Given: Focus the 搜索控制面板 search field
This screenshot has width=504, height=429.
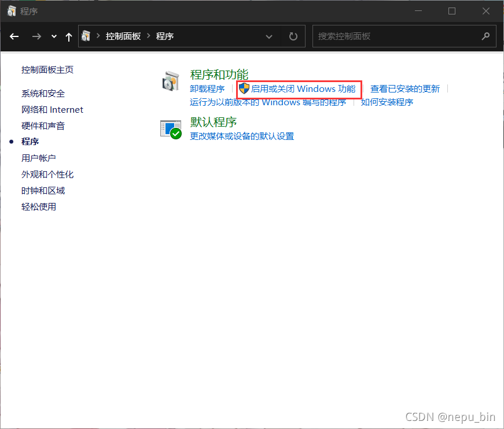Looking at the screenshot, I should 404,36.
